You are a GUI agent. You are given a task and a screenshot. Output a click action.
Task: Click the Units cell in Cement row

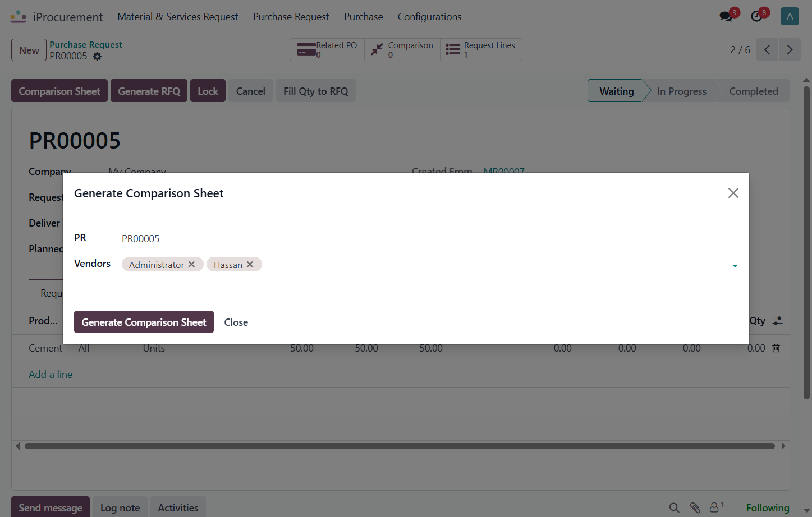154,348
